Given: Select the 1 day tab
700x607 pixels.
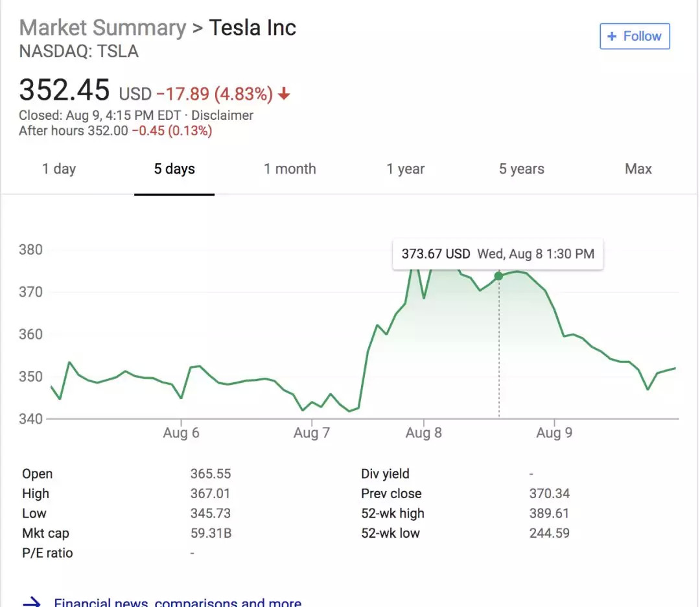Looking at the screenshot, I should click(59, 169).
